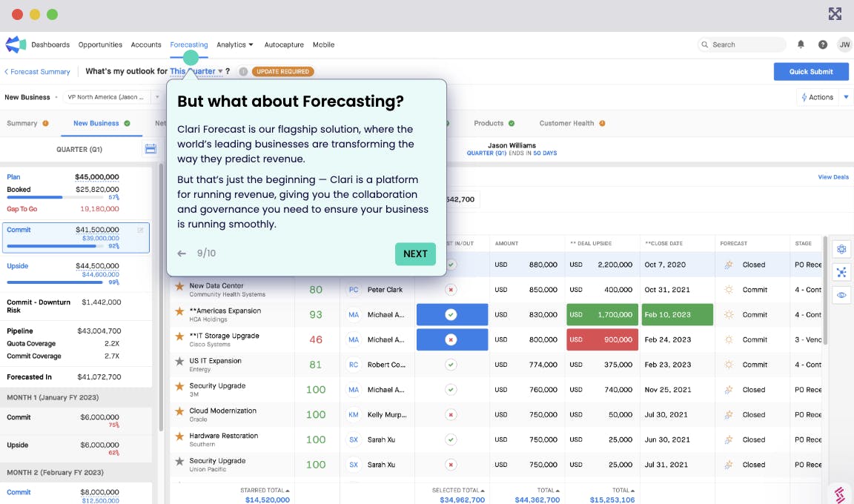854x504 pixels.
Task: Toggle in/out check for US IT Expansion row
Action: pyautogui.click(x=451, y=365)
